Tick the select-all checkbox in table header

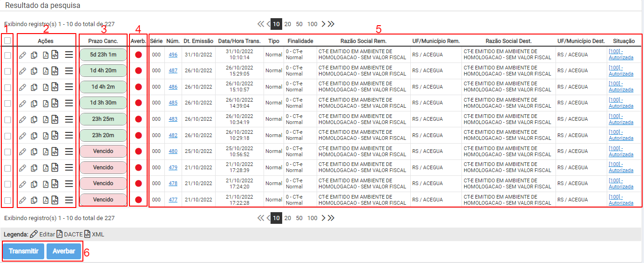[x=7, y=41]
